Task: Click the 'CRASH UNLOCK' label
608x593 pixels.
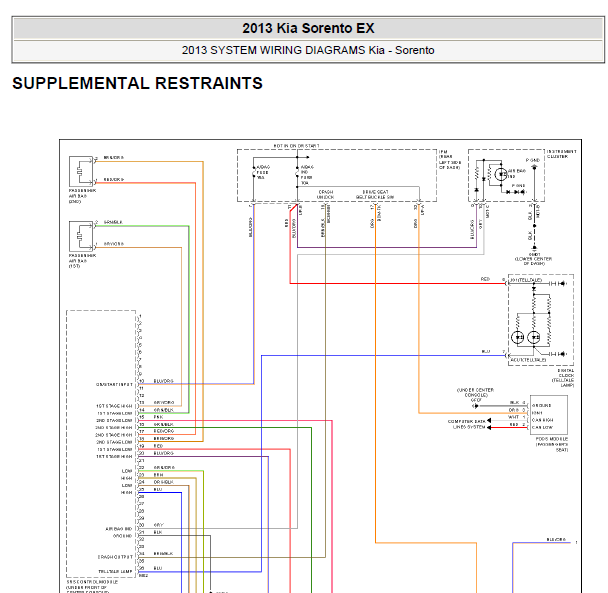Action: click(x=325, y=195)
